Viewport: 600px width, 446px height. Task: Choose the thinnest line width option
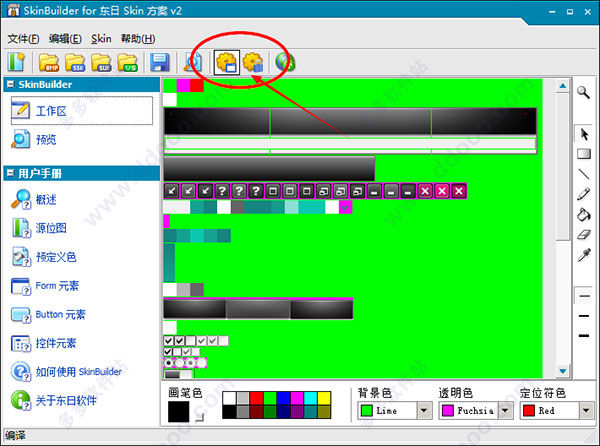584,296
